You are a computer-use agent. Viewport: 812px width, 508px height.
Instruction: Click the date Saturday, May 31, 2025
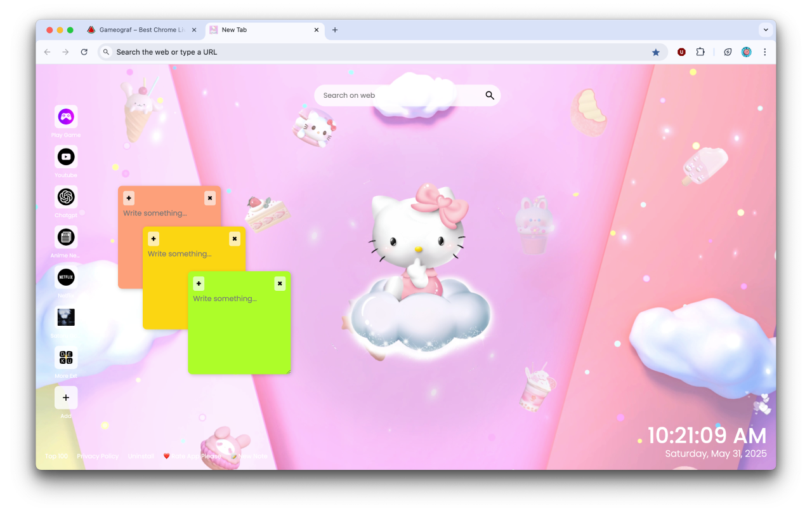716,453
